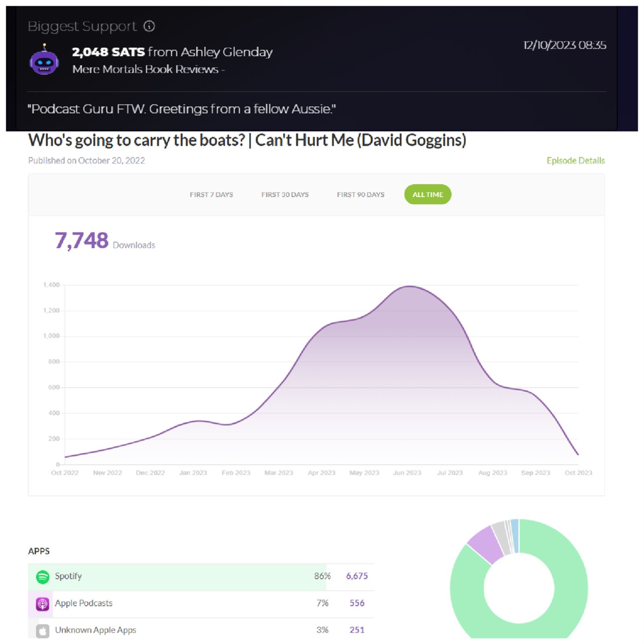Screen dimensions: 644x644
Task: Click the info icon beside Biggest Support
Action: [149, 26]
